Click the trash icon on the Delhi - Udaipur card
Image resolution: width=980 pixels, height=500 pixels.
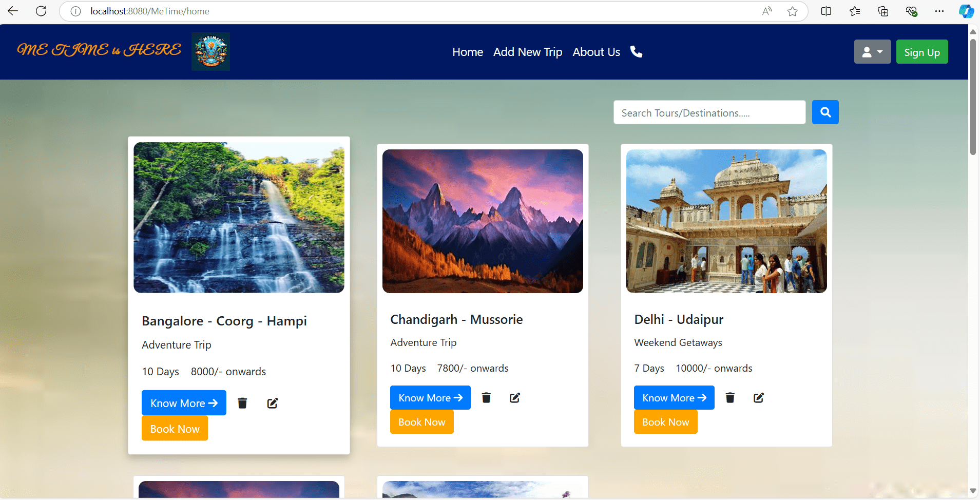point(730,397)
